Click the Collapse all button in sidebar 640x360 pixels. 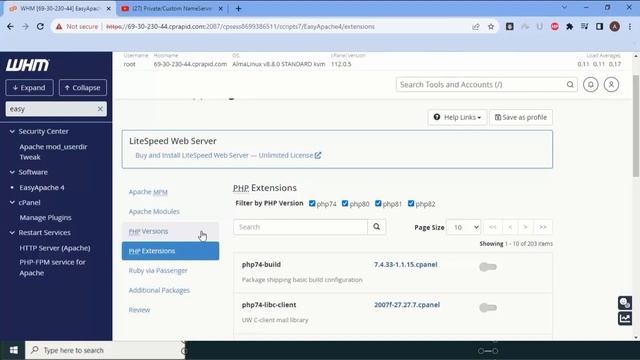83,87
